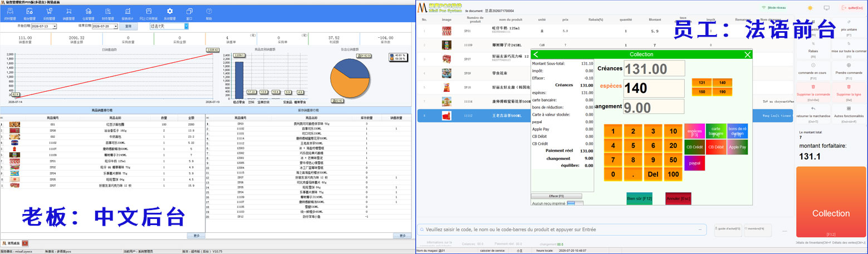Open 报表统计 reports icon
Screen dimensions: 868x254
point(128,13)
